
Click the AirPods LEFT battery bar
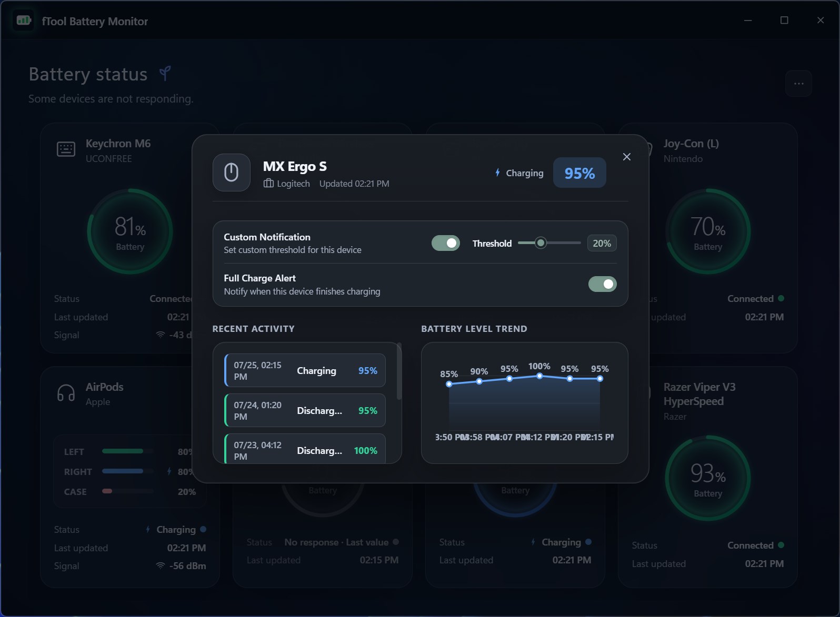[x=128, y=451]
